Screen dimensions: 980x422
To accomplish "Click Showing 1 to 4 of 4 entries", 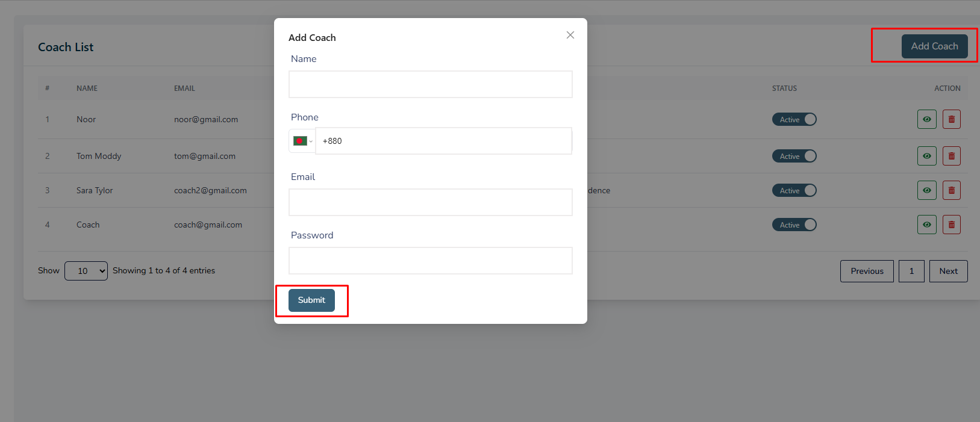I will pyautogui.click(x=164, y=271).
